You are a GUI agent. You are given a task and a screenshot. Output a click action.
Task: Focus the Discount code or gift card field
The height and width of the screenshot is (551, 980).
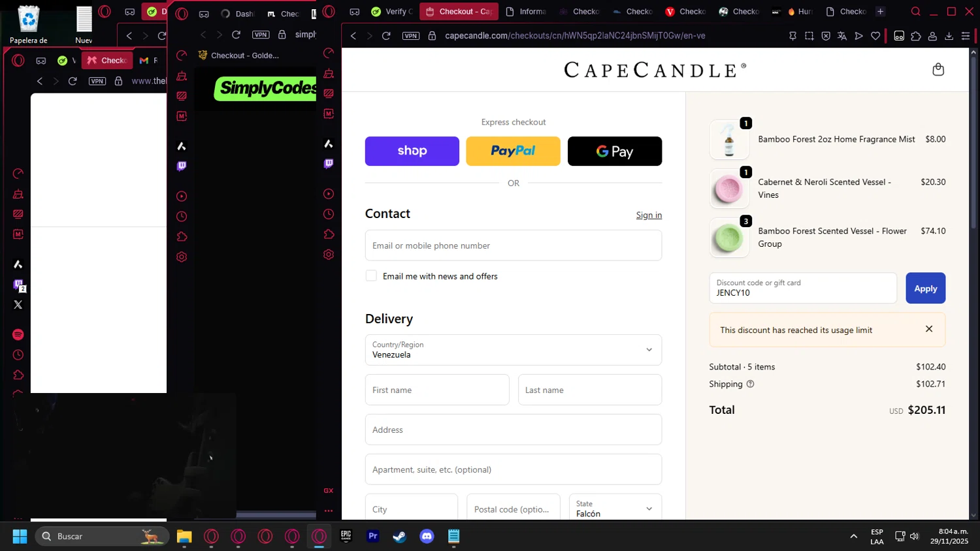803,288
